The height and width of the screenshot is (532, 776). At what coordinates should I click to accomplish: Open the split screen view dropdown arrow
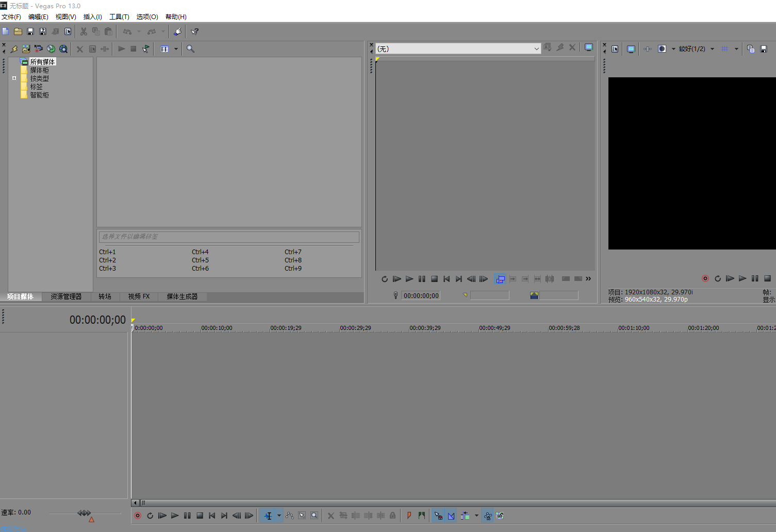(673, 49)
